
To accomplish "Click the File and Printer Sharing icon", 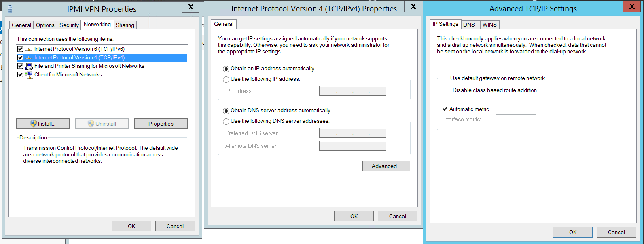I will (29, 66).
